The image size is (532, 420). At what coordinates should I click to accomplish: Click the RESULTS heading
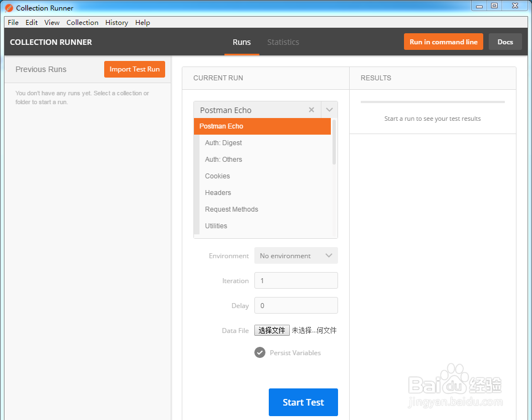click(x=376, y=78)
